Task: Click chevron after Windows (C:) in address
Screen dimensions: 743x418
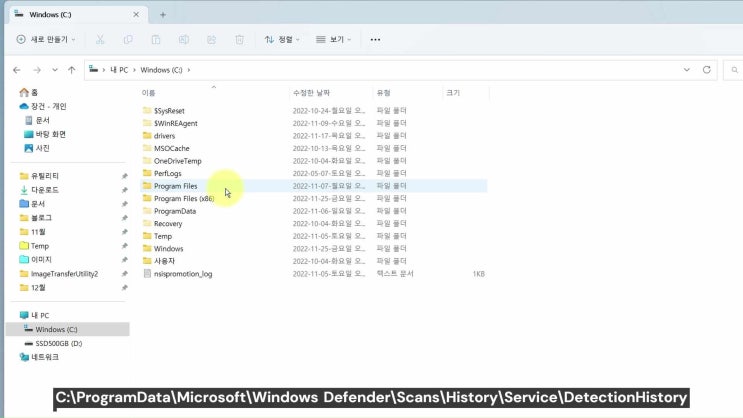Action: tap(189, 70)
